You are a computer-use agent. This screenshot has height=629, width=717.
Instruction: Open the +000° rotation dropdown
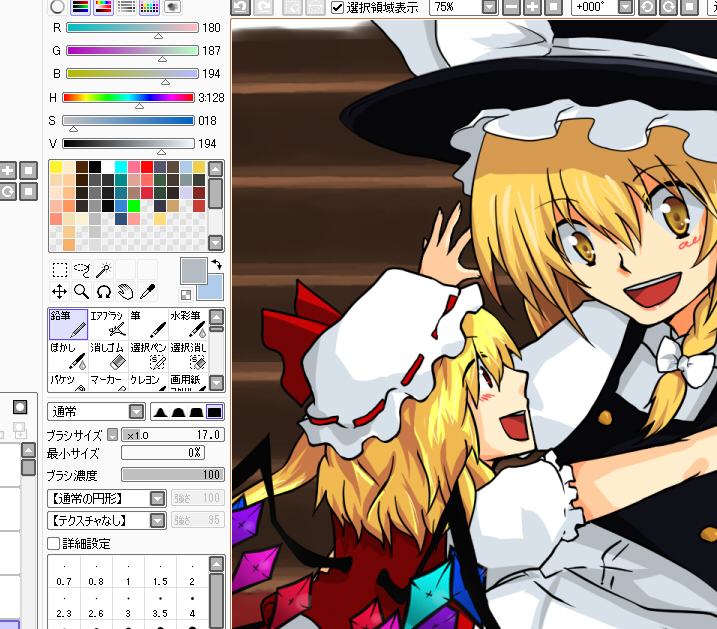(625, 7)
